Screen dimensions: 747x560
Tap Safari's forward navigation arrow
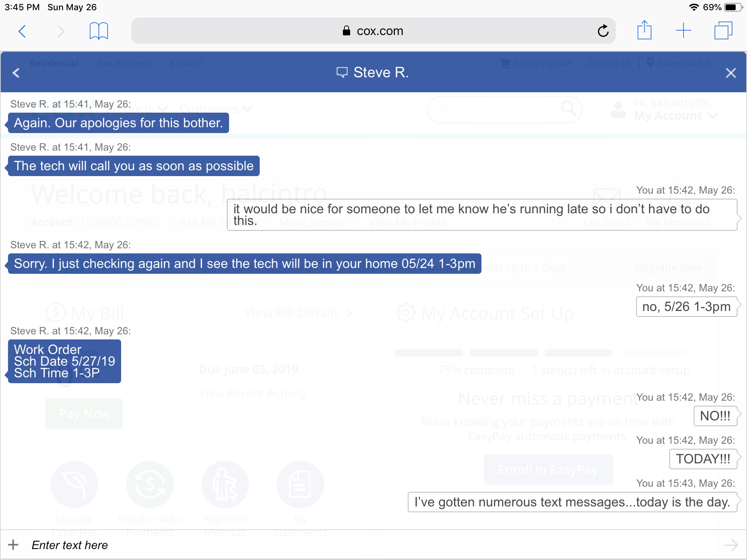click(61, 31)
